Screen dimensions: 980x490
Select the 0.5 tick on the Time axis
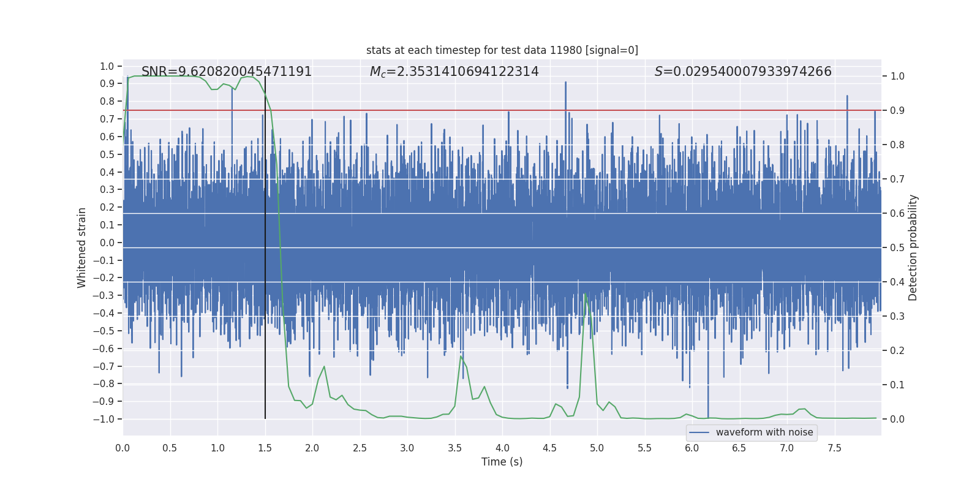170,448
